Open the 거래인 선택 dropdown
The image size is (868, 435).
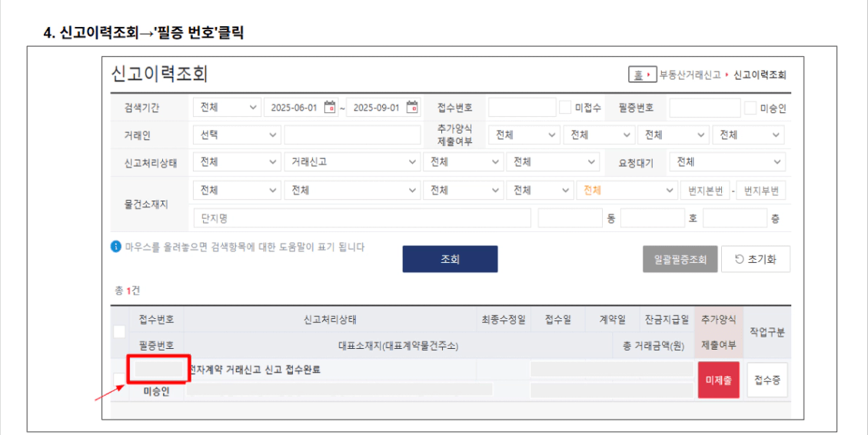(237, 135)
